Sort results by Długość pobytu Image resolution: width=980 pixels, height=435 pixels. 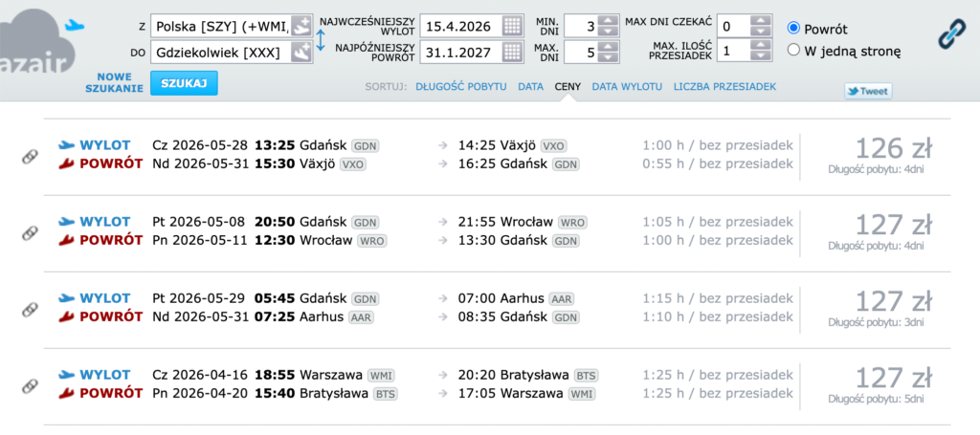(460, 87)
